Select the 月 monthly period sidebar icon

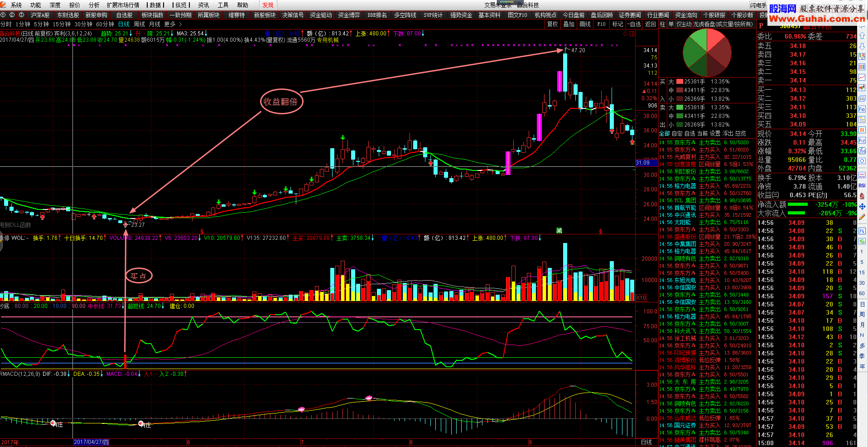tap(862, 325)
